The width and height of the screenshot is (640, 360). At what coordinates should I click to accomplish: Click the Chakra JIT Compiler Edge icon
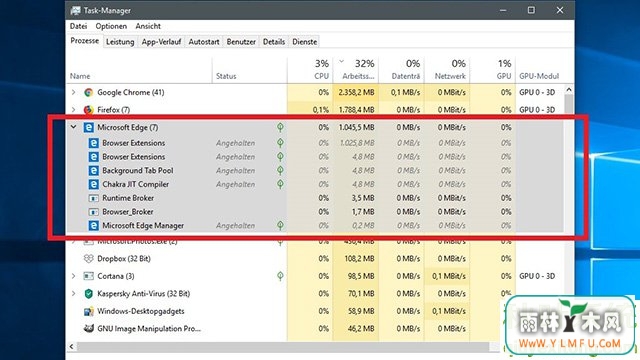click(x=93, y=184)
